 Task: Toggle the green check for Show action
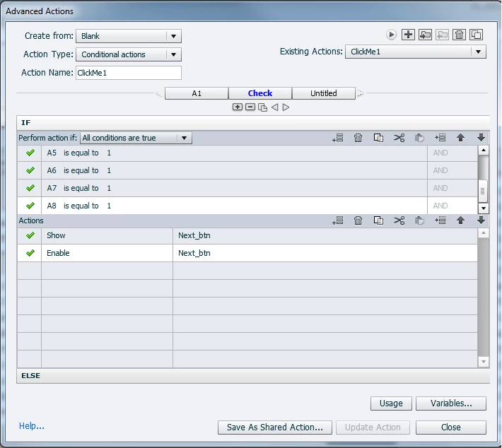click(30, 235)
